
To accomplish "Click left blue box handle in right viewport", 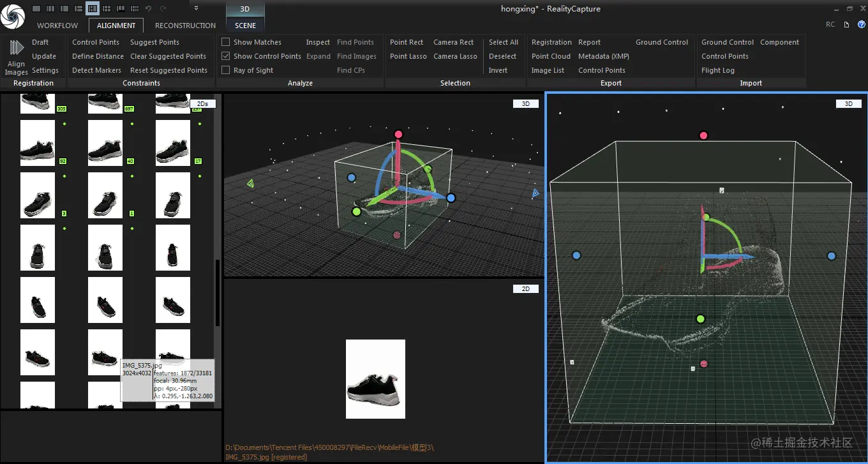I will click(x=576, y=255).
